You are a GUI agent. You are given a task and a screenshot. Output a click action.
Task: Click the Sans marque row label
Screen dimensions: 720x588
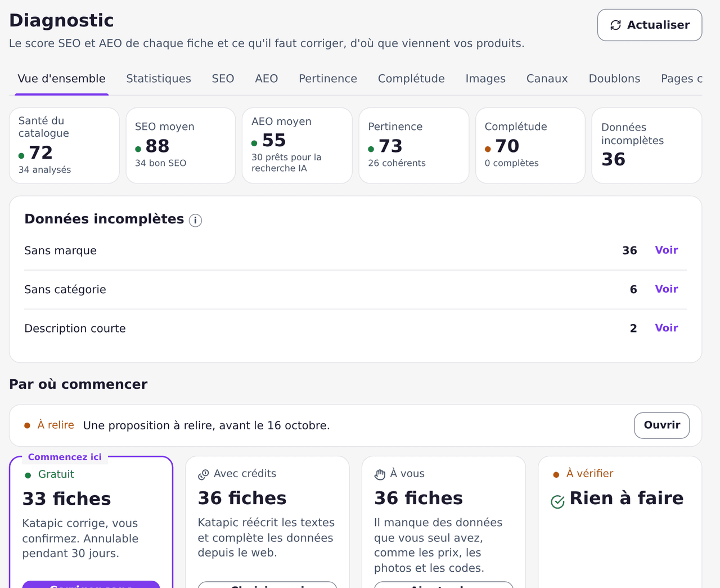(60, 251)
